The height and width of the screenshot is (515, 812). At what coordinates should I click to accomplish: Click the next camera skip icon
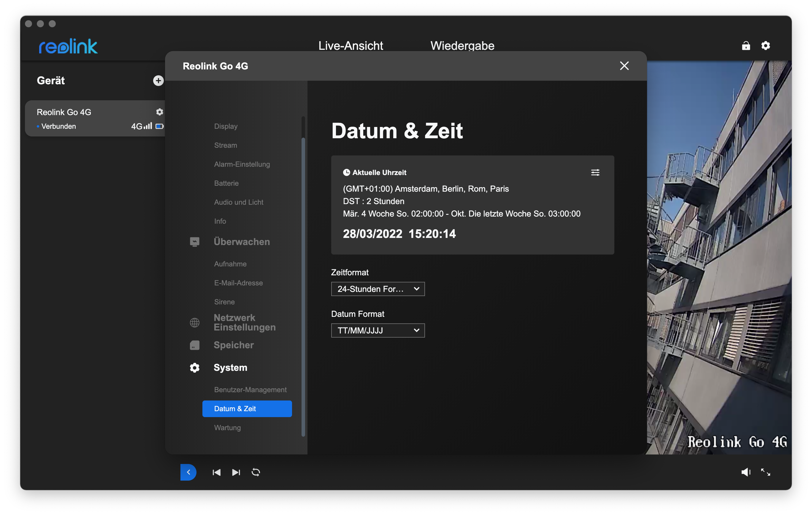coord(236,472)
